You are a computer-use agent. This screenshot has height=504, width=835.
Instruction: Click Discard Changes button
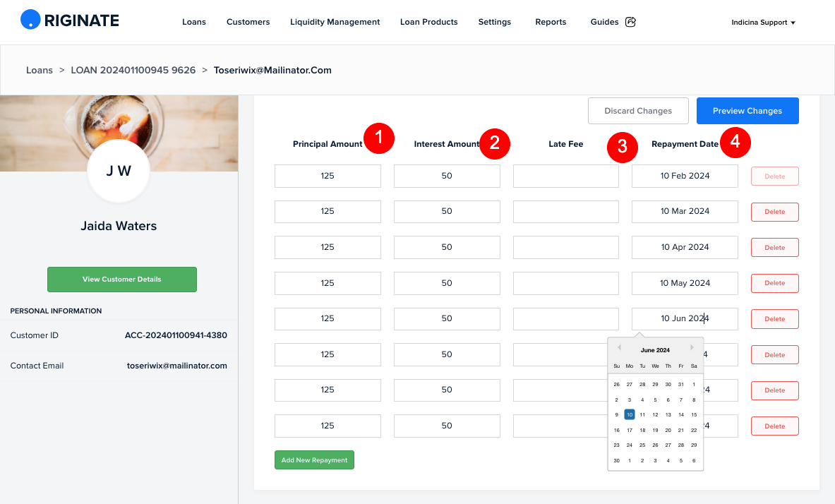[x=638, y=111]
